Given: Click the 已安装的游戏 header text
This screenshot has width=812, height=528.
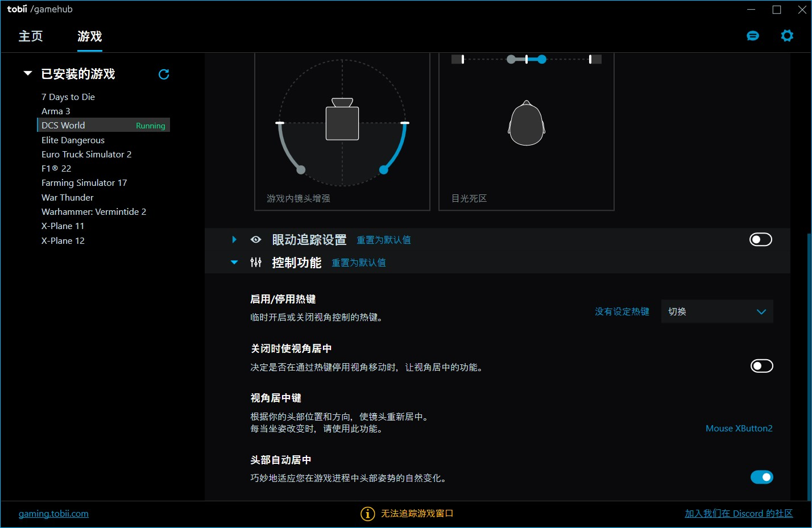Looking at the screenshot, I should [78, 74].
